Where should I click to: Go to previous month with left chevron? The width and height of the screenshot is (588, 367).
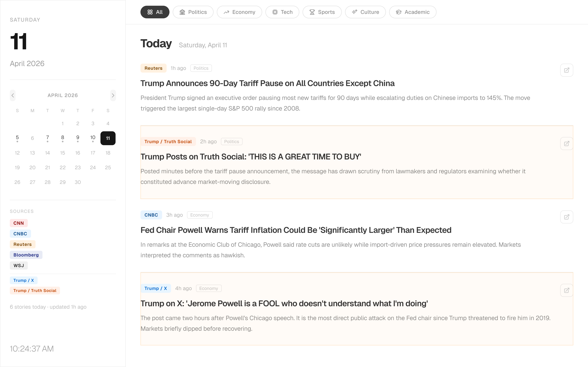tap(13, 95)
